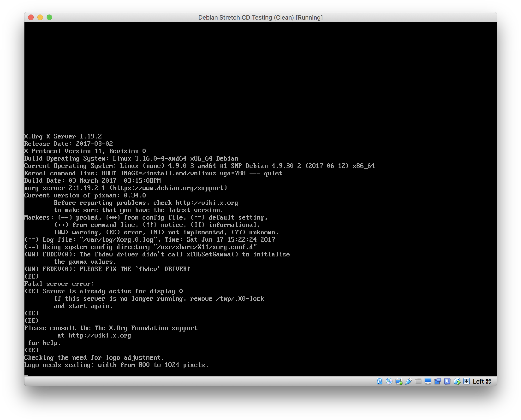Click the Debian Stretch CD Testing title bar
521x420 pixels.
pyautogui.click(x=260, y=17)
